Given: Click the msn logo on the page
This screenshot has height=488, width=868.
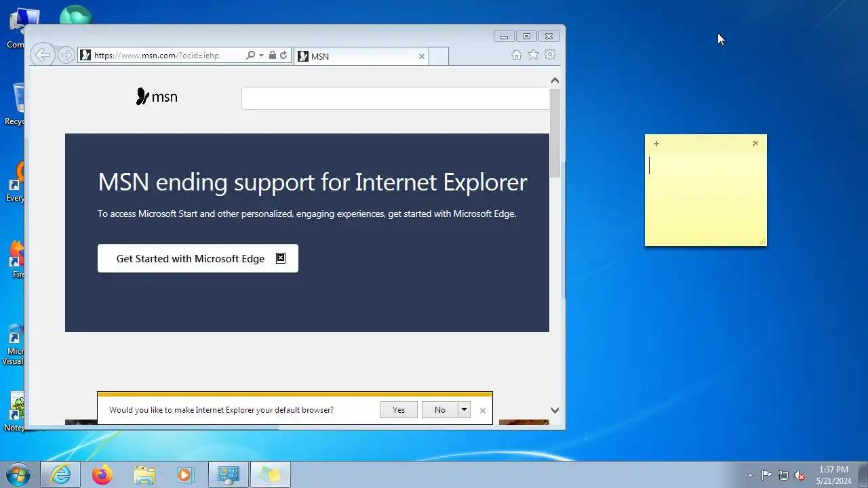Looking at the screenshot, I should 157,97.
